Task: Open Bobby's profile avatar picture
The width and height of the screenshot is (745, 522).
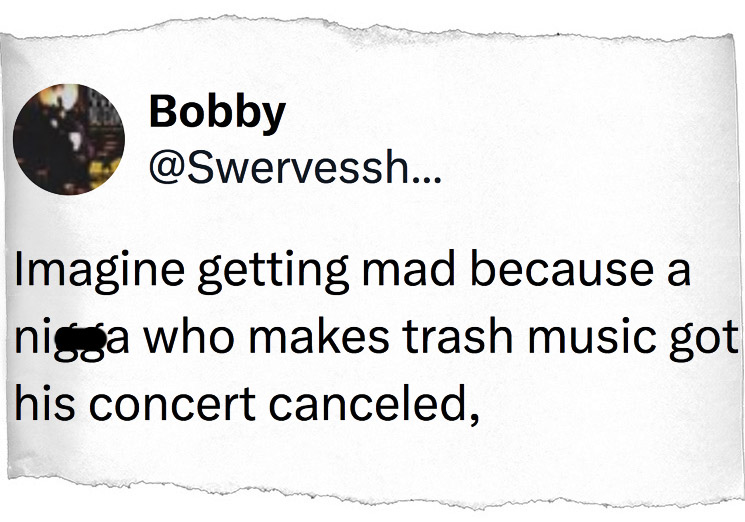Action: tap(67, 137)
